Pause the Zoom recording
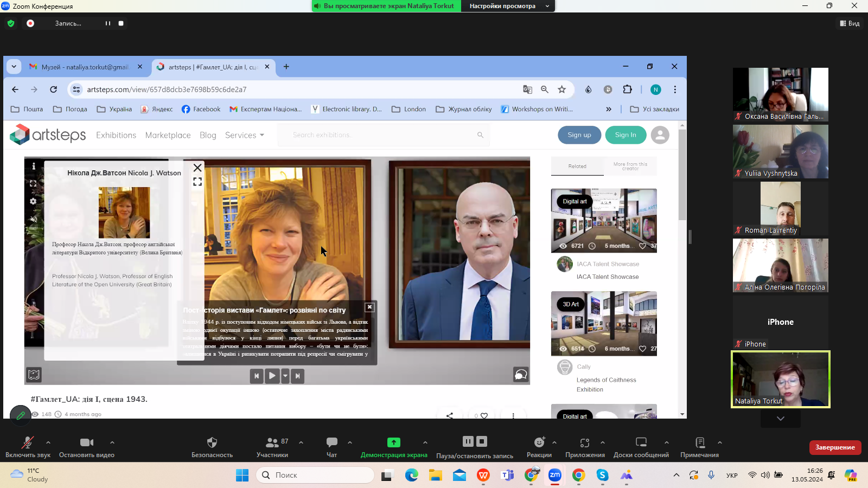Image resolution: width=868 pixels, height=488 pixels. click(x=108, y=23)
